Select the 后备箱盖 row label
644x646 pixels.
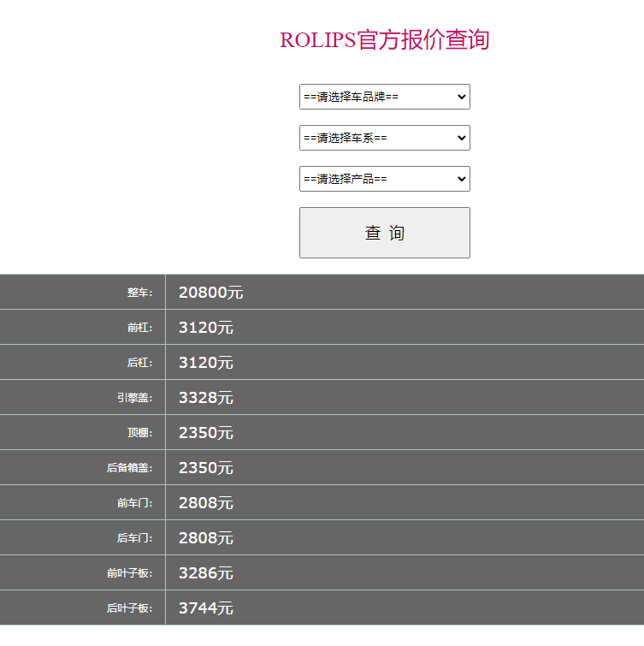(129, 468)
